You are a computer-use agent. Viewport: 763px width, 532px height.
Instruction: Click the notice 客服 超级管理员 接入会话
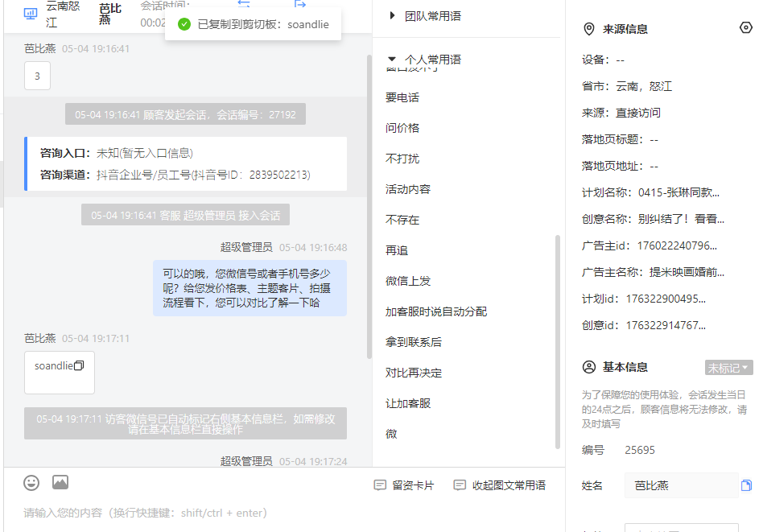[x=185, y=215]
